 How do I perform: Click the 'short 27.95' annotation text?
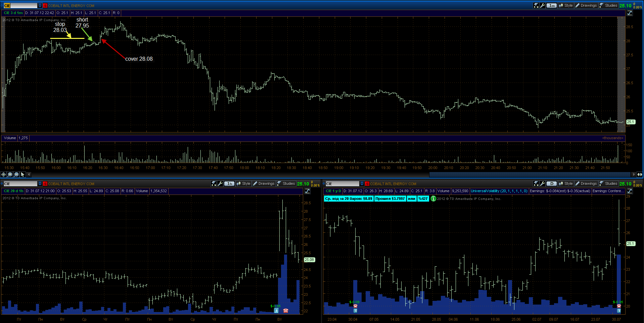click(82, 22)
